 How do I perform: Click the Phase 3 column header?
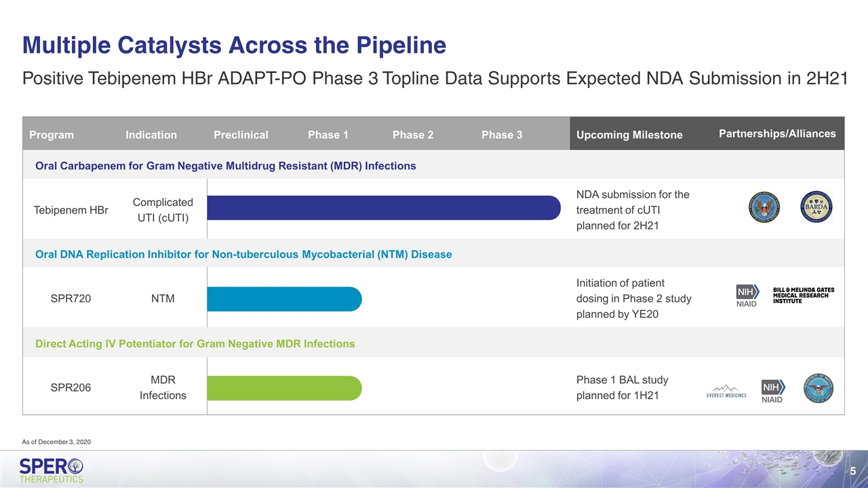click(502, 135)
